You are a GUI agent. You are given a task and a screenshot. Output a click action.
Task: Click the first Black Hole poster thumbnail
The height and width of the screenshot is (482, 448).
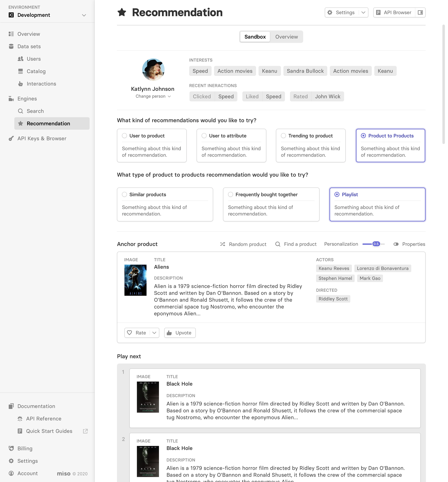click(x=148, y=397)
